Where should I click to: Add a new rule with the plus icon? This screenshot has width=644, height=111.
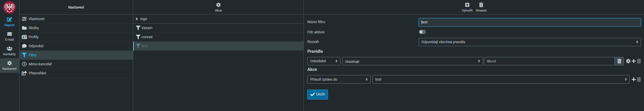click(634, 61)
